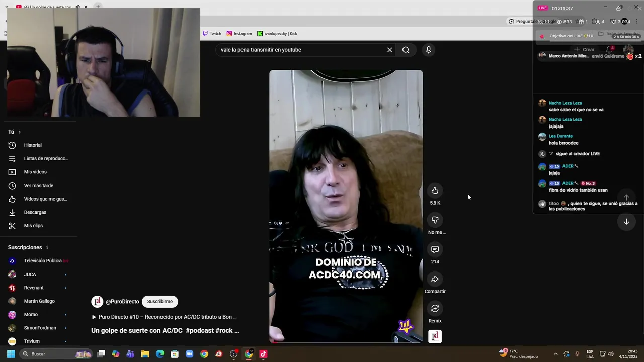Open the Windows Start button
Viewport: 644px width, 362px height.
pyautogui.click(x=11, y=354)
